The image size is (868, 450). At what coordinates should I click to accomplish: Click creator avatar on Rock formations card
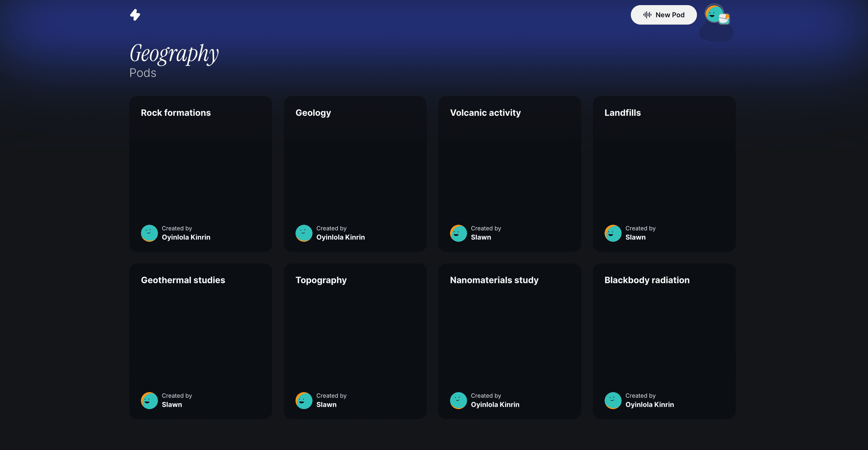[x=149, y=233]
